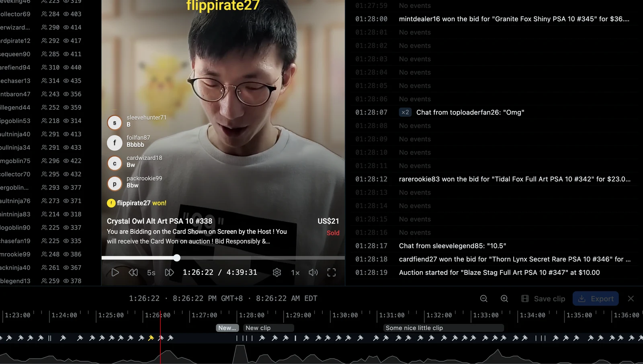Mute the video volume
This screenshot has height=364, width=643.
pos(313,272)
